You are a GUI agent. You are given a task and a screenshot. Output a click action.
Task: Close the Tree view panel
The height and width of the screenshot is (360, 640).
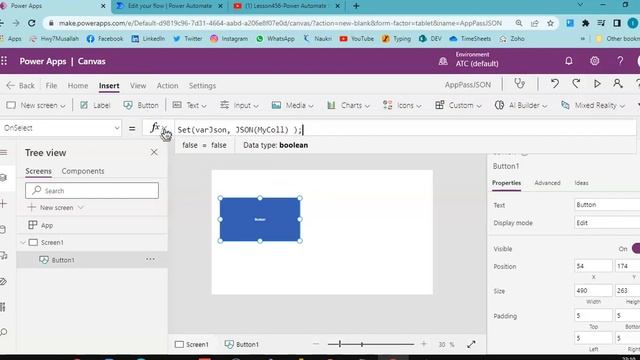point(154,152)
